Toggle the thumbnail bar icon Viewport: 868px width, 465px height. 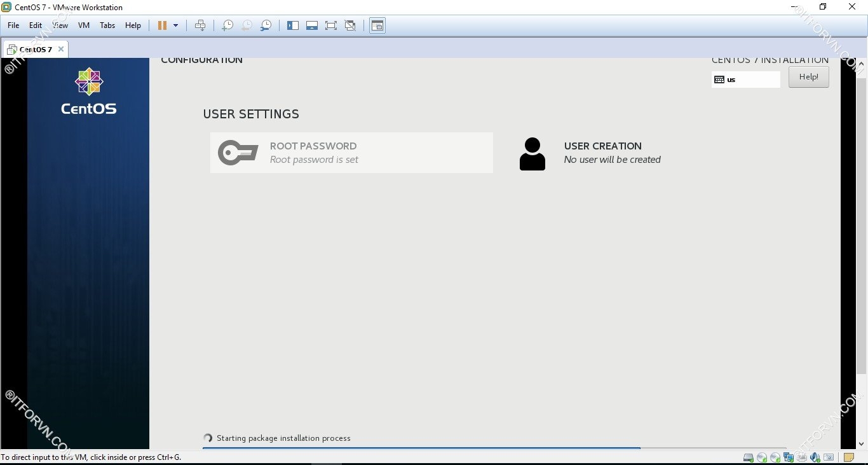pos(312,25)
